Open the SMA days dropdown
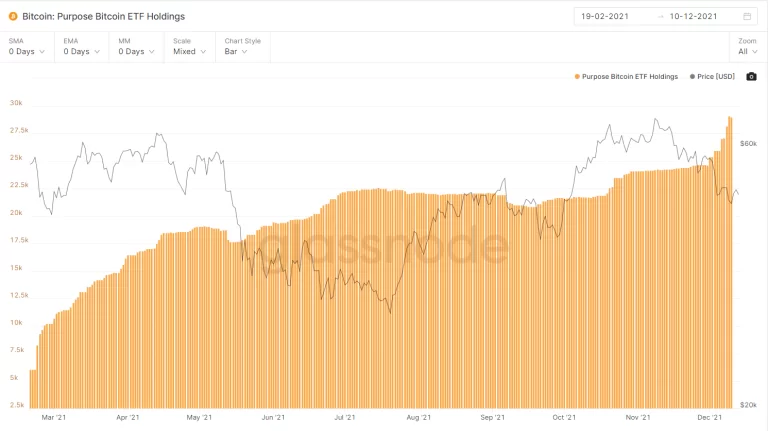Image resolution: width=768 pixels, height=431 pixels. point(27,51)
